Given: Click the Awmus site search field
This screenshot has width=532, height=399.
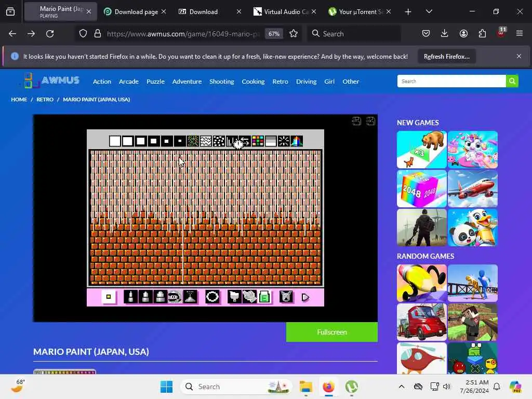Looking at the screenshot, I should point(451,81).
